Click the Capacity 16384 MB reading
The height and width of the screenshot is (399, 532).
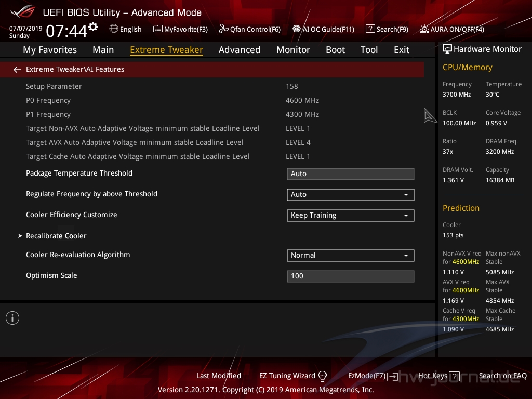pyautogui.click(x=500, y=180)
